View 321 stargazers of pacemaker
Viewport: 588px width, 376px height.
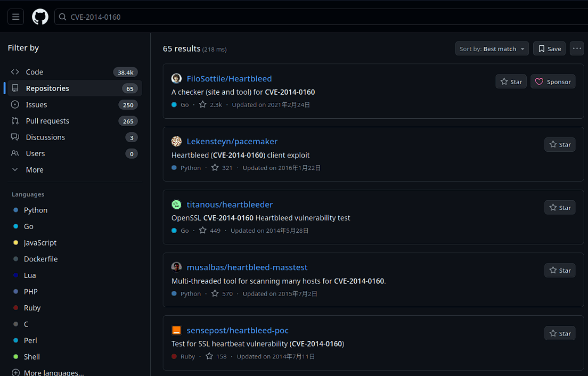point(222,168)
